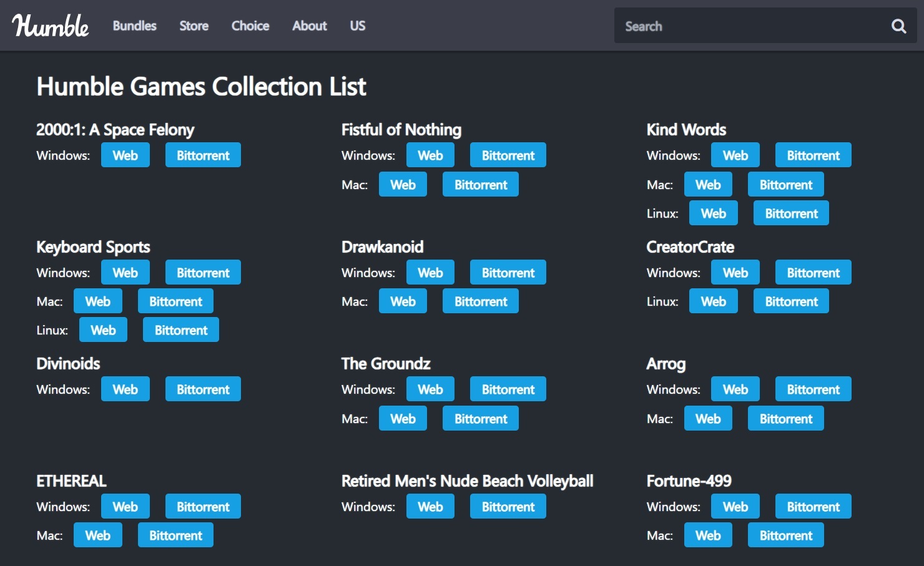Screen dimensions: 924x566
Task: Download Fistful of Nothing Mac via Web
Action: pyautogui.click(x=403, y=185)
